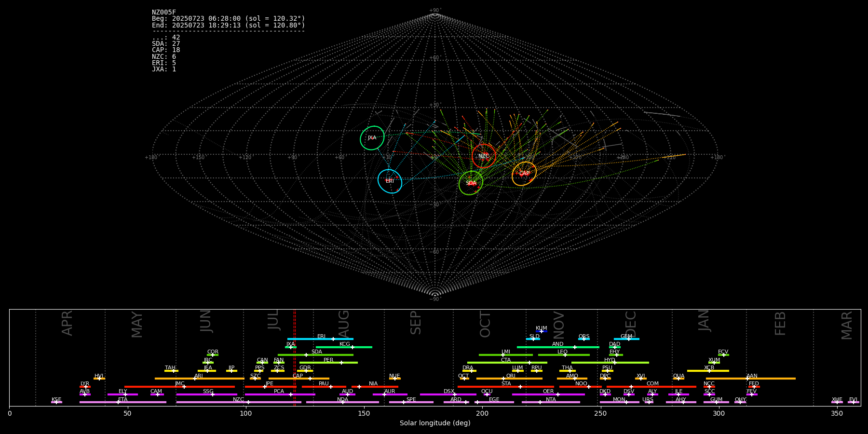Click the "SDA: 27" count entry
This screenshot has width=868, height=434.
coord(166,44)
